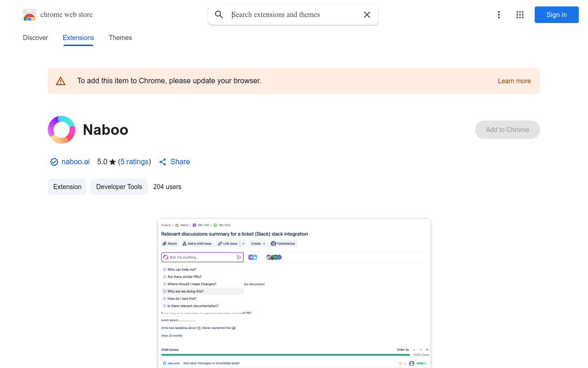This screenshot has height=368, width=588.
Task: Follow the Learn more link
Action: 514,81
